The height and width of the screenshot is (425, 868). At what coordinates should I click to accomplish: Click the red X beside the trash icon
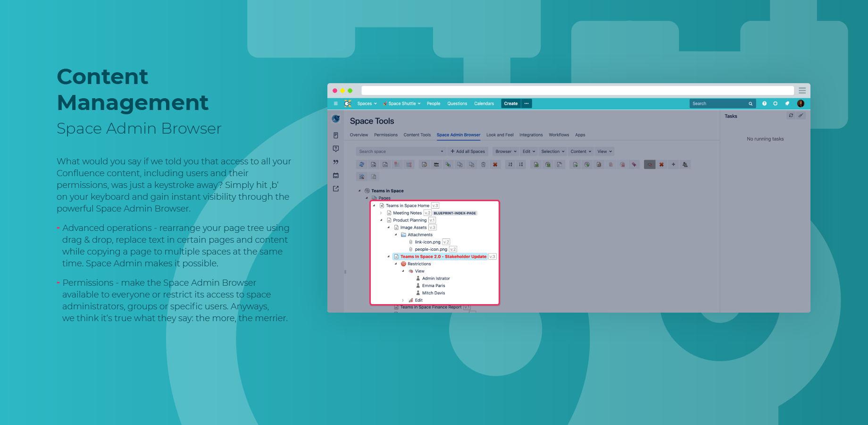point(495,164)
